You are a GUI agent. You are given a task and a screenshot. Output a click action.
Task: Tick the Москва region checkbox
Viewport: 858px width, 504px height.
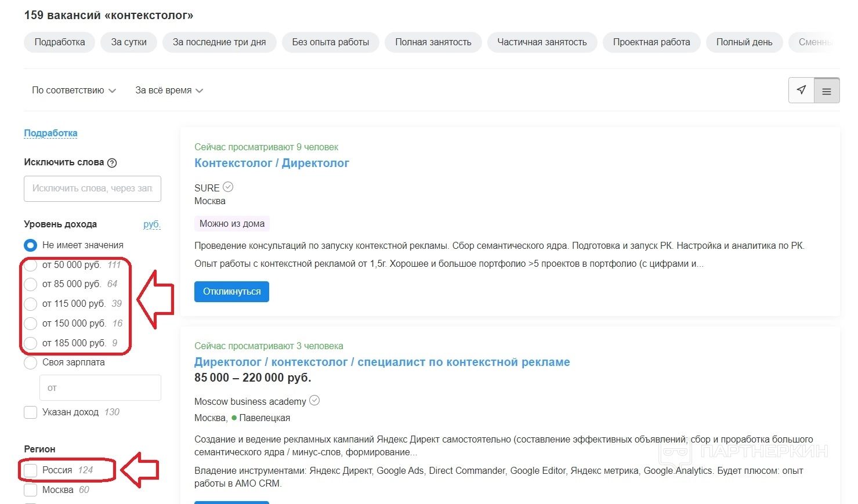(x=31, y=490)
